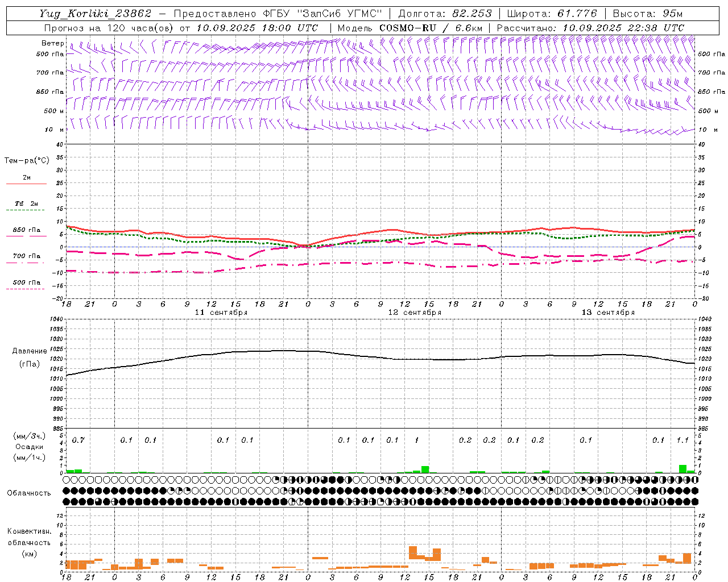728x582 pixels.
Task: Click the 'Облачность' cloudiness label
Action: 29,493
